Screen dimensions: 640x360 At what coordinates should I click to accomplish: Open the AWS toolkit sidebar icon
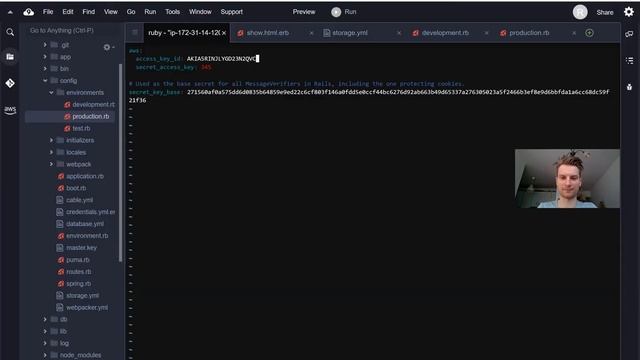click(10, 110)
